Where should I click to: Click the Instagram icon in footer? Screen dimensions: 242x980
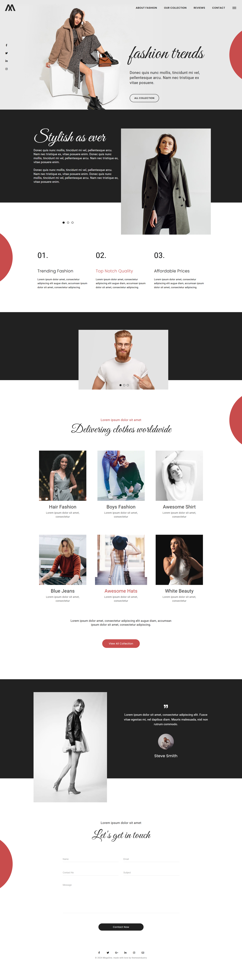[134, 953]
